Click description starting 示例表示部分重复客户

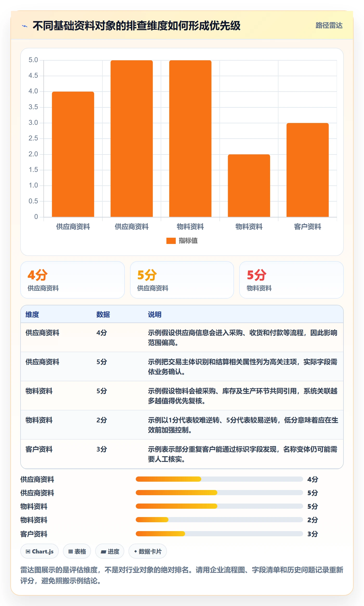pyautogui.click(x=243, y=454)
